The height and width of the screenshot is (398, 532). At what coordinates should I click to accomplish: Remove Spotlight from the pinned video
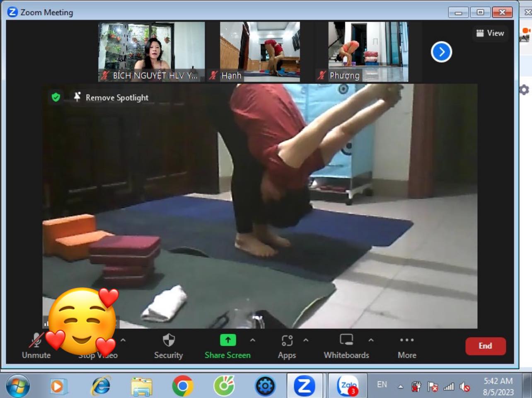pyautogui.click(x=111, y=97)
